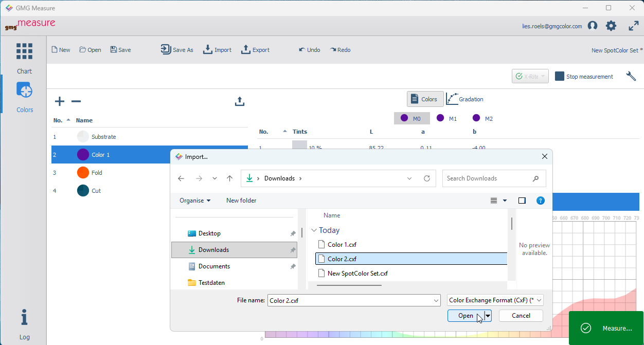The height and width of the screenshot is (345, 644).
Task: Open the view options dropdown arrow
Action: point(505,201)
